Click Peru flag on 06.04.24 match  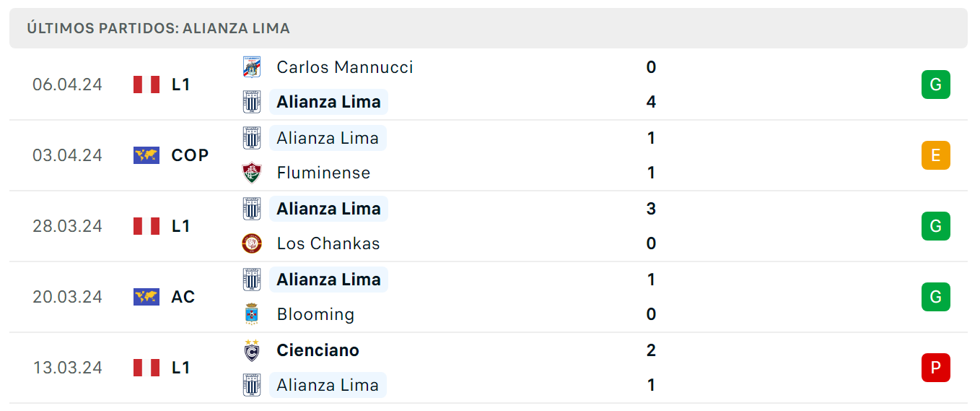pyautogui.click(x=146, y=85)
